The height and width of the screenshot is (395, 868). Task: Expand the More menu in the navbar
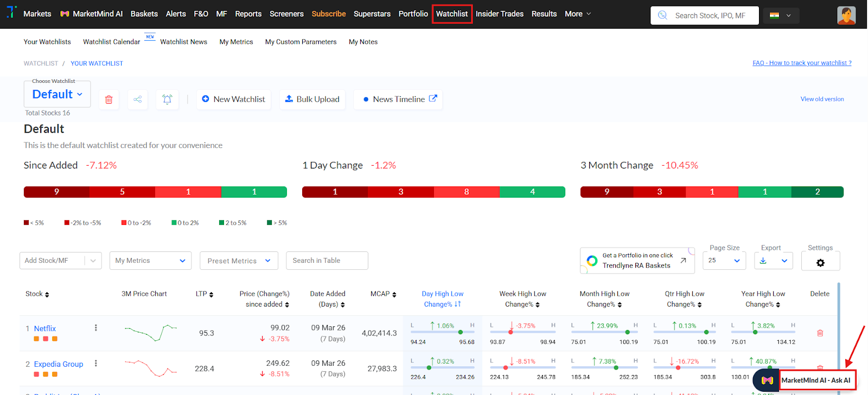(x=578, y=14)
